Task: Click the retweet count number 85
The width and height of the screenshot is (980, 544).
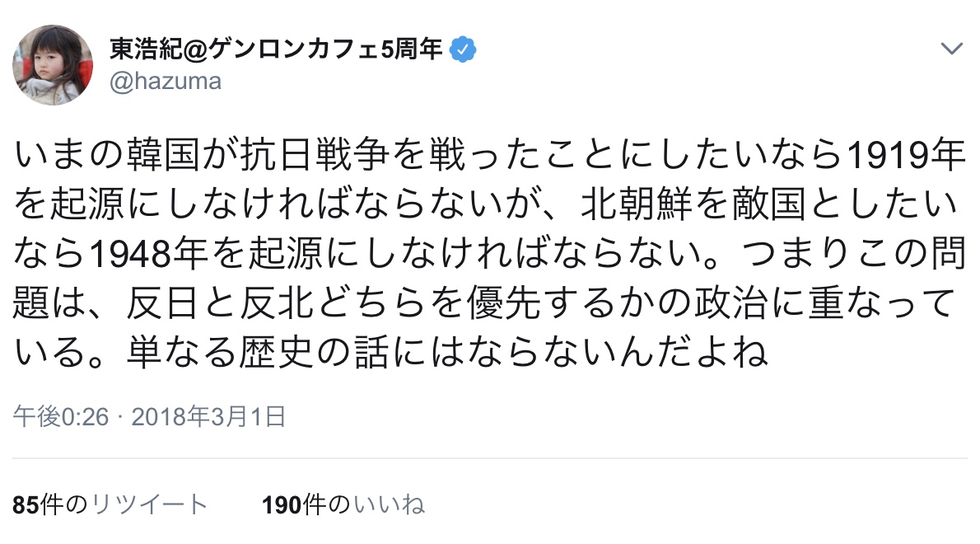Action: pyautogui.click(x=26, y=504)
